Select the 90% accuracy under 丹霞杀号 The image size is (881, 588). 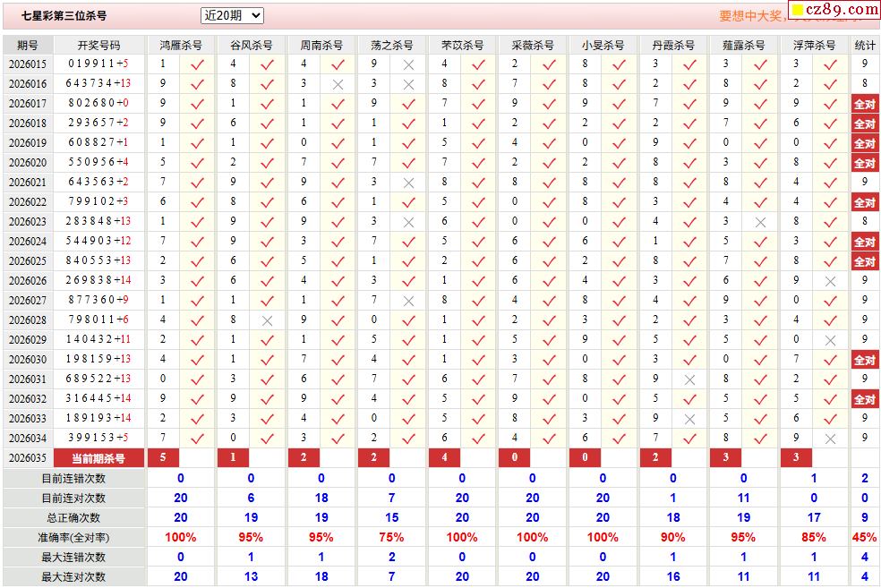pos(673,538)
